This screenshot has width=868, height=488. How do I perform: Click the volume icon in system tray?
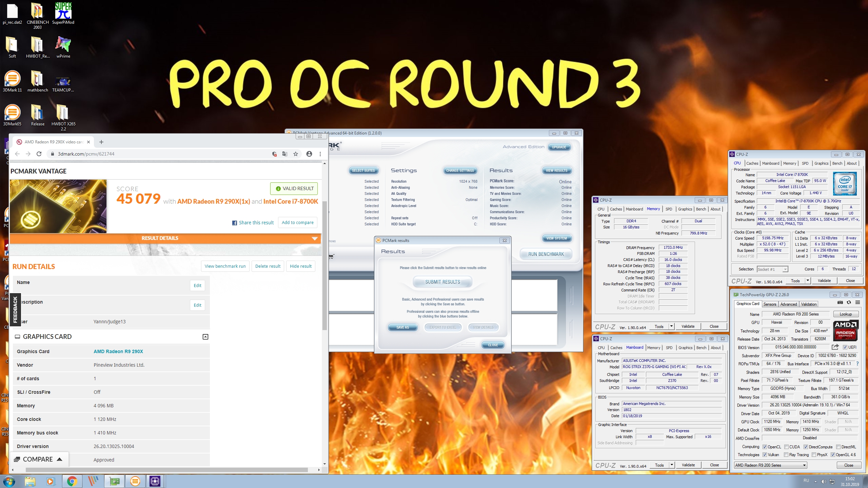[x=824, y=482]
